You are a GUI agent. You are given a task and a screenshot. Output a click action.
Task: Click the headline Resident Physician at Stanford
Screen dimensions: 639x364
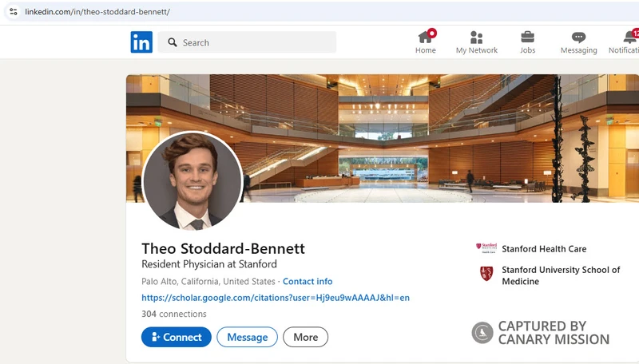[x=209, y=264]
